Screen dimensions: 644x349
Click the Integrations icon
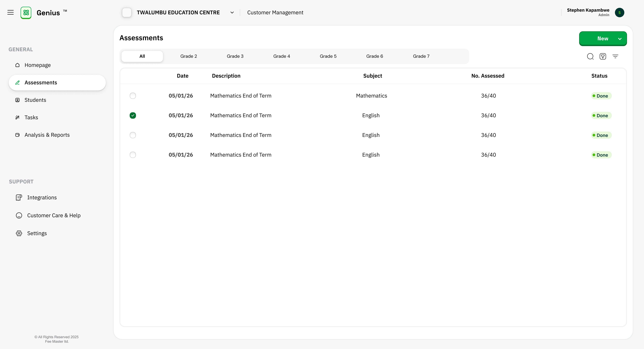19,198
